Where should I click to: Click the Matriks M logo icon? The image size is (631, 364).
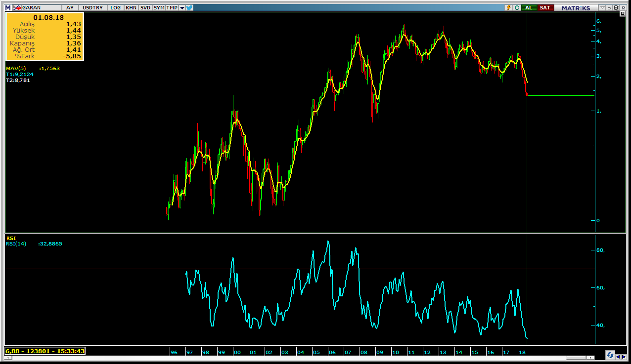pos(8,8)
